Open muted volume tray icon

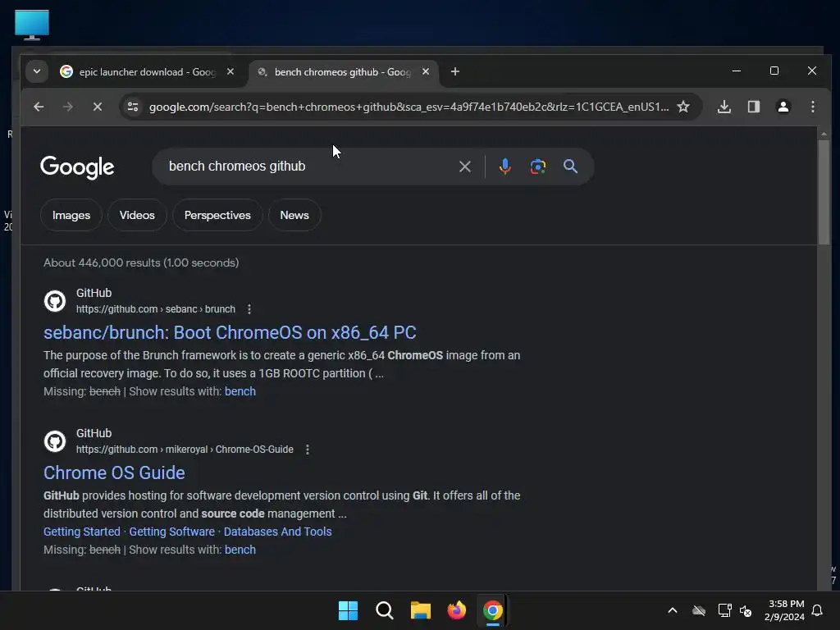746,610
